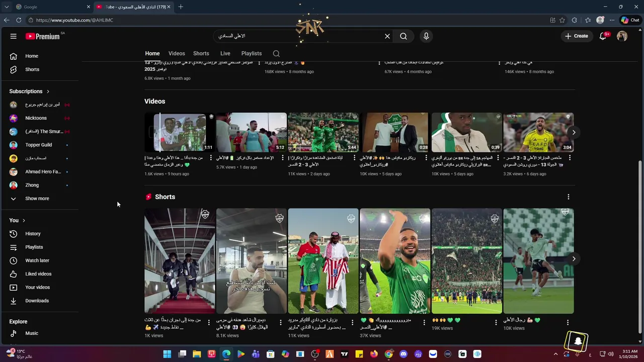Play the 5:44 video thumbnail
Viewport: 644px width, 362px height.
323,132
